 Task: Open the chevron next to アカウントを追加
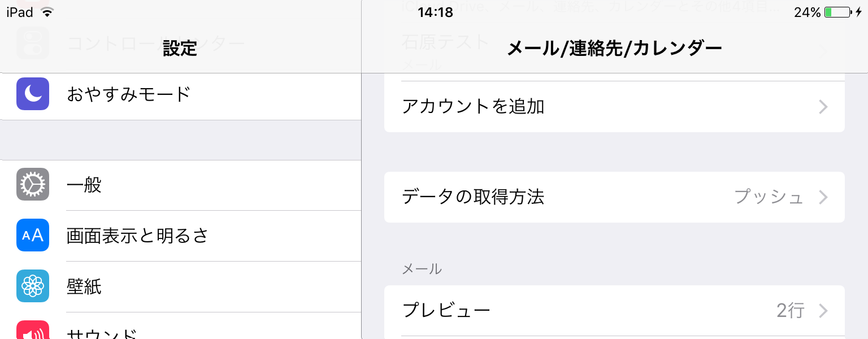pyautogui.click(x=823, y=107)
